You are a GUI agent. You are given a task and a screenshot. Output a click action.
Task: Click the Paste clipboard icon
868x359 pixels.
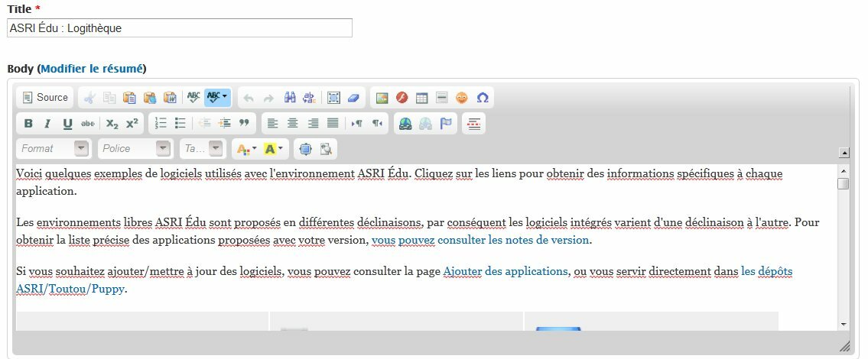129,98
